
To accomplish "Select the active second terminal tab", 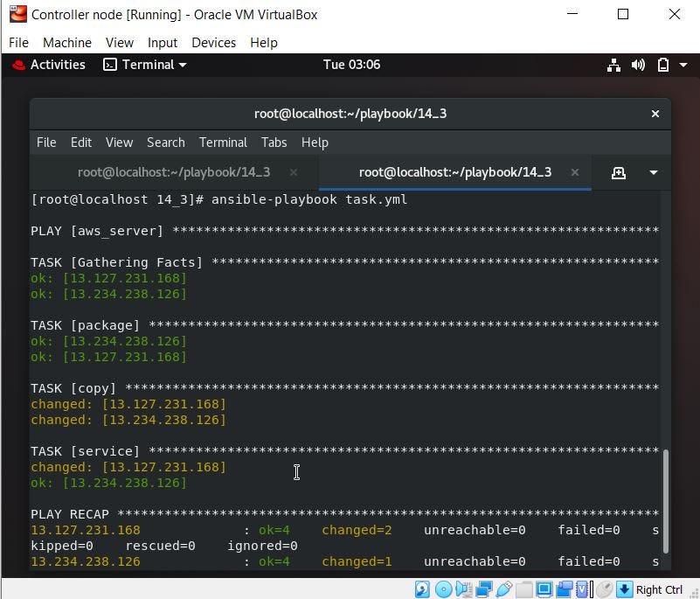I will 455,172.
